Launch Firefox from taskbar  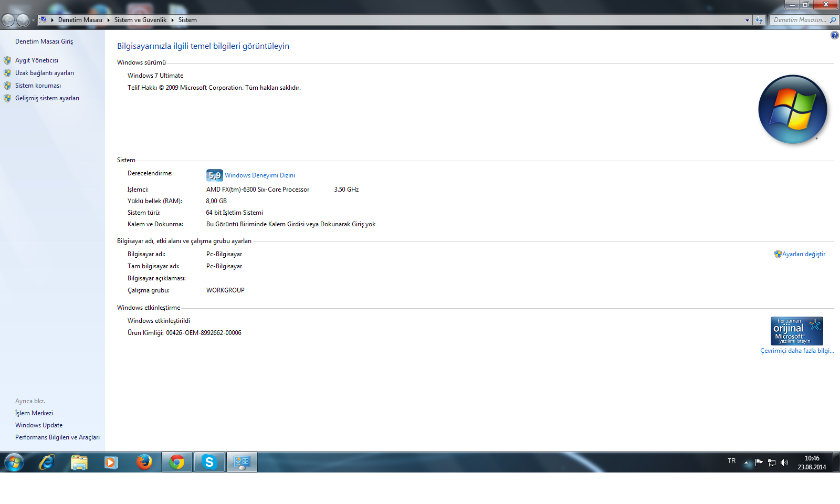(x=144, y=462)
